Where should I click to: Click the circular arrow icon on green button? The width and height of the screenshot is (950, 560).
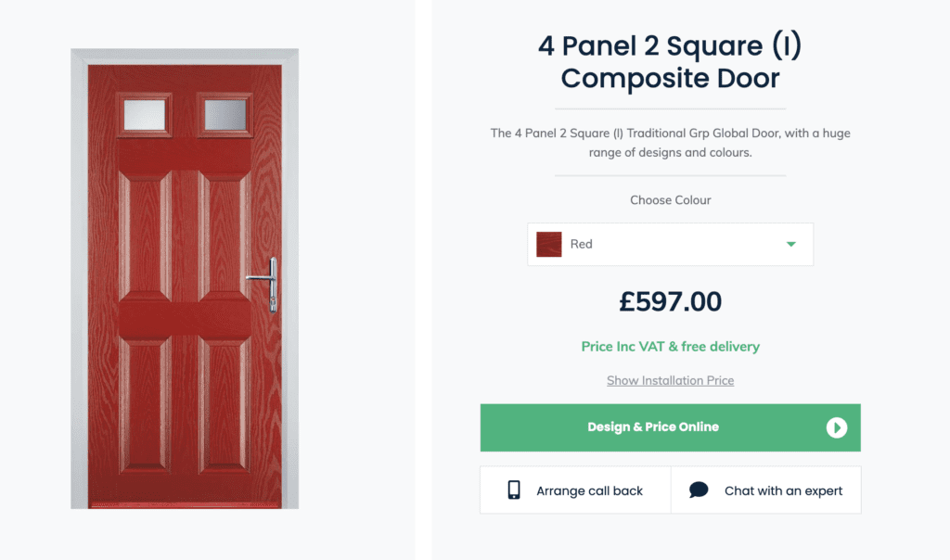(836, 427)
